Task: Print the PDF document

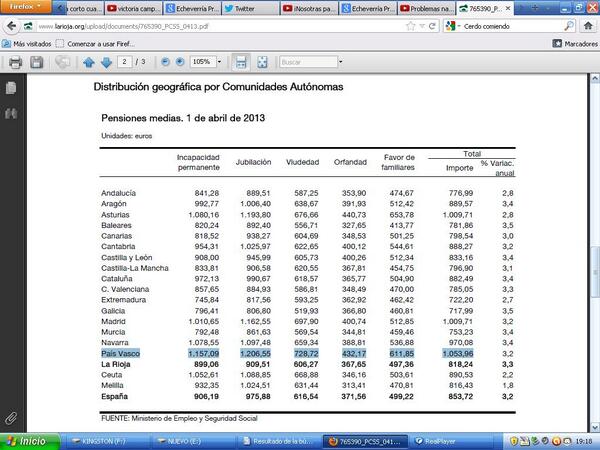Action: [x=15, y=62]
